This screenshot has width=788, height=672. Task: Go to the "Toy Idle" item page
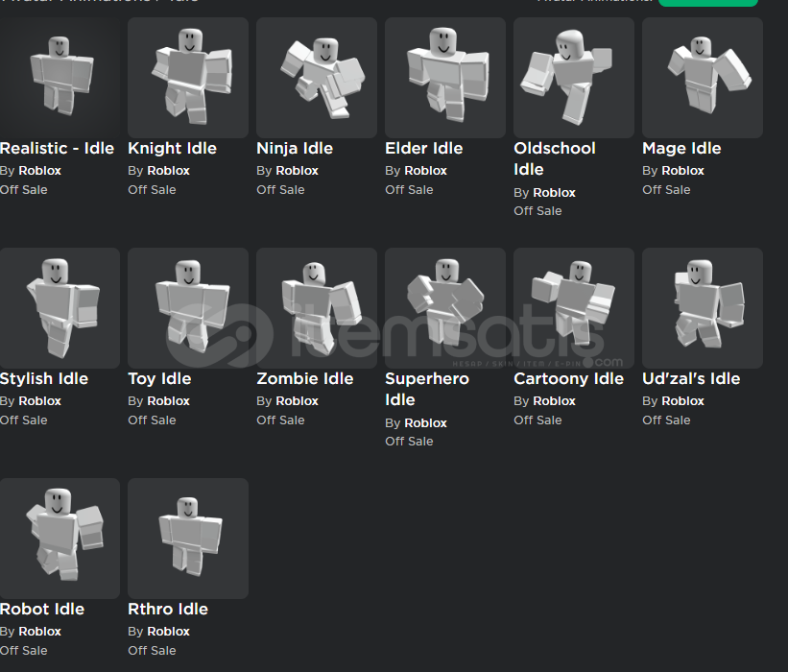pos(160,378)
